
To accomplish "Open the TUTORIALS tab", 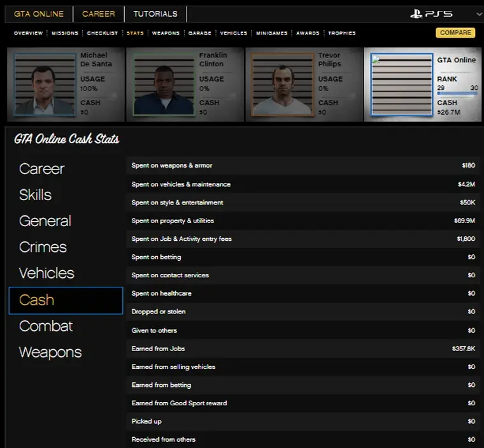I will [x=155, y=13].
